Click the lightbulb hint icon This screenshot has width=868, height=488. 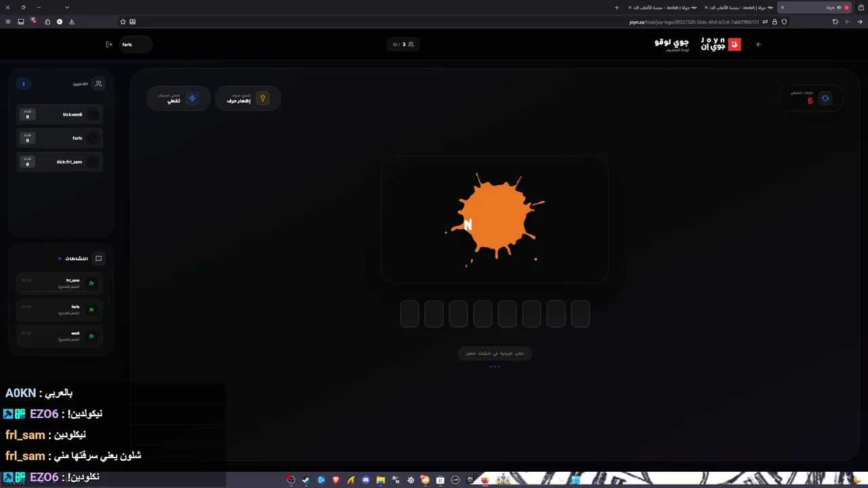coord(262,98)
